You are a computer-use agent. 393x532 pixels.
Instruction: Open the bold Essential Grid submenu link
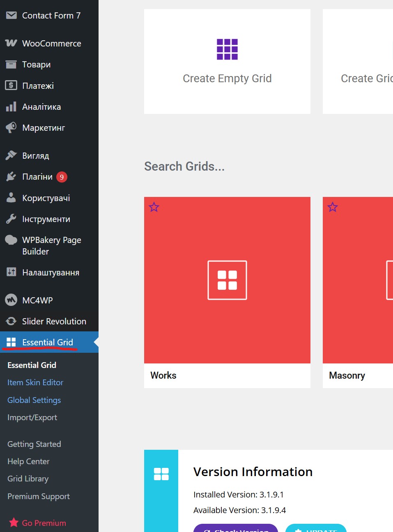click(32, 365)
